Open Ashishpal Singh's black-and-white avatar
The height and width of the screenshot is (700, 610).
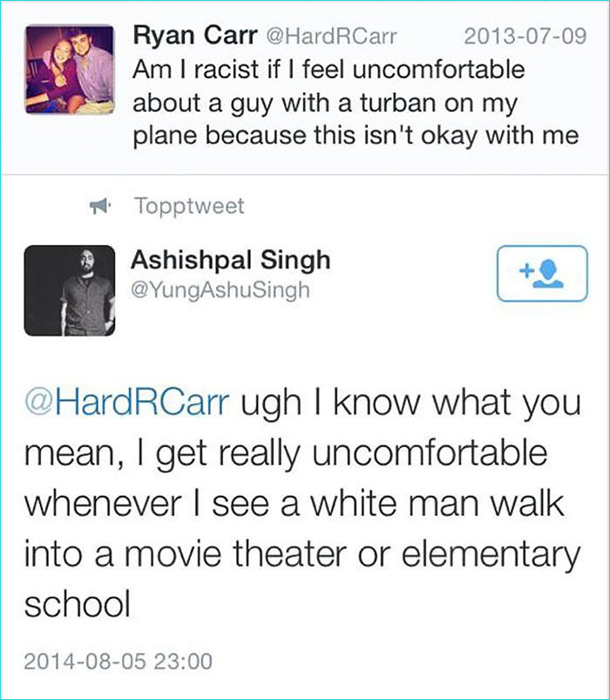pyautogui.click(x=69, y=290)
